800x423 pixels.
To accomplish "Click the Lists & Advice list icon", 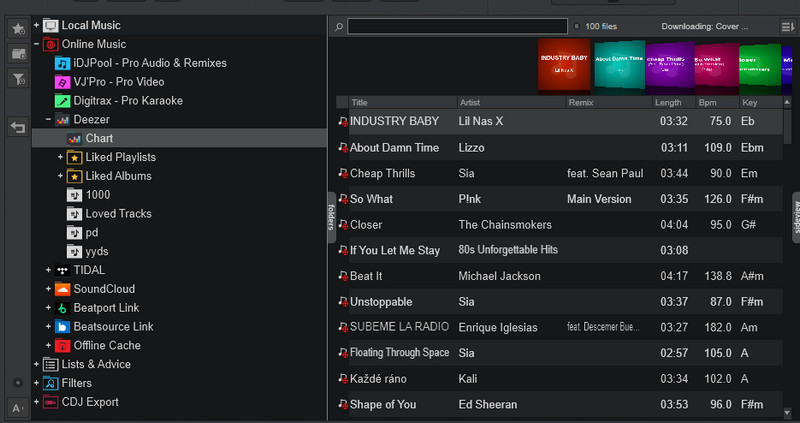I will tap(50, 364).
